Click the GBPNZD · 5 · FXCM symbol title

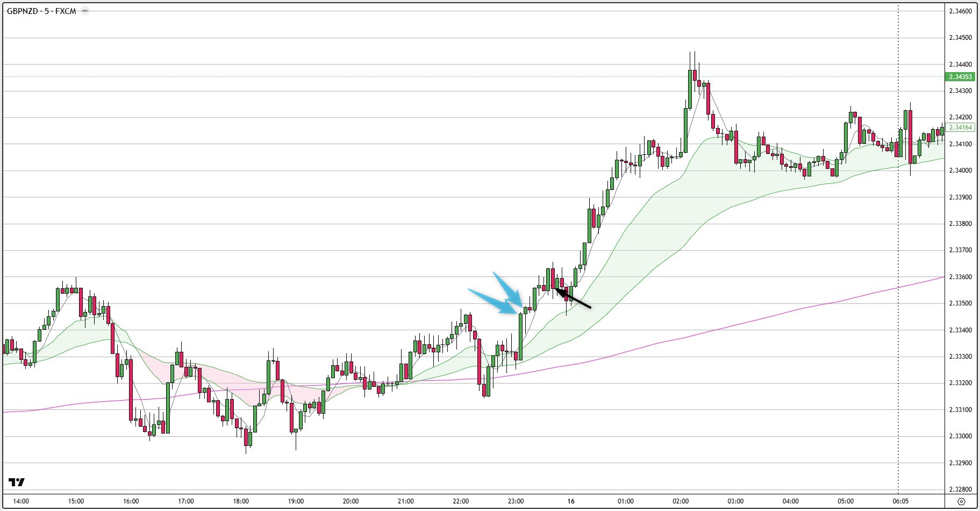click(x=41, y=11)
